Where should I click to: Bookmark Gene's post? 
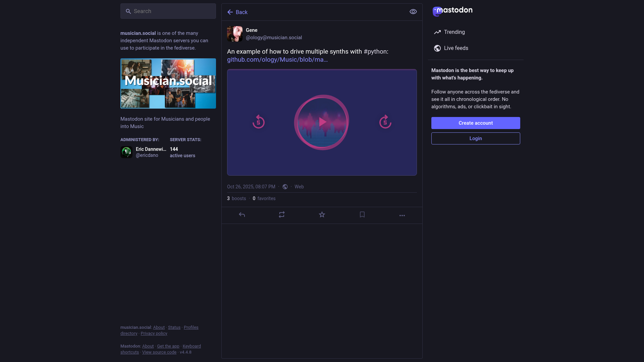[x=362, y=215]
